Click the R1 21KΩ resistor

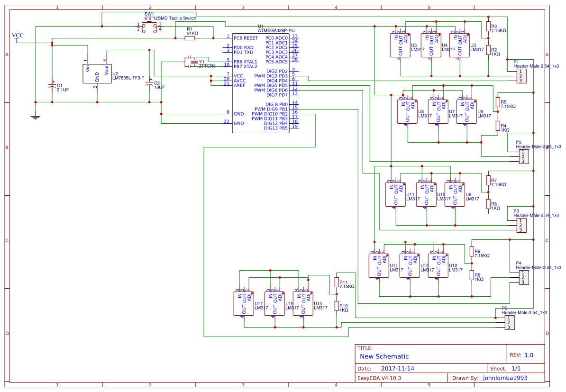[193, 38]
